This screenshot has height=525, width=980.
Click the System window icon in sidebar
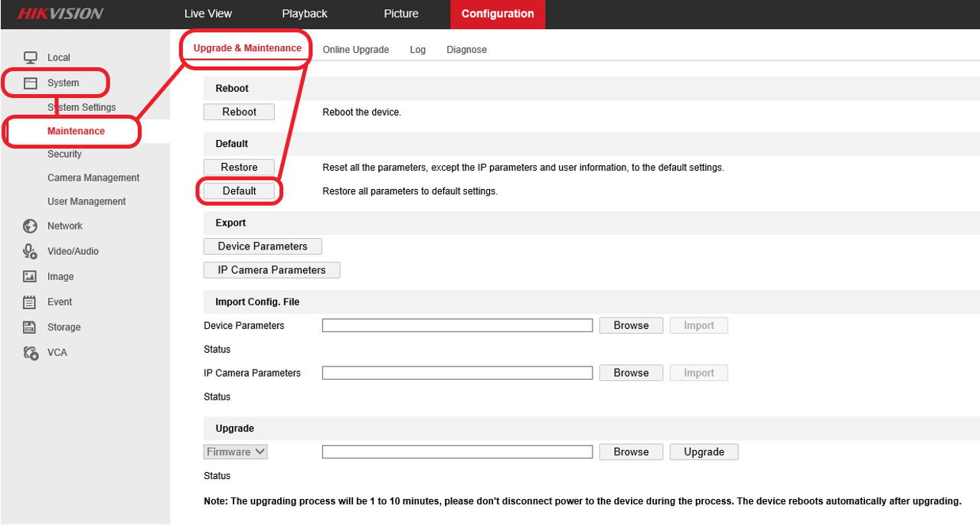tap(31, 83)
